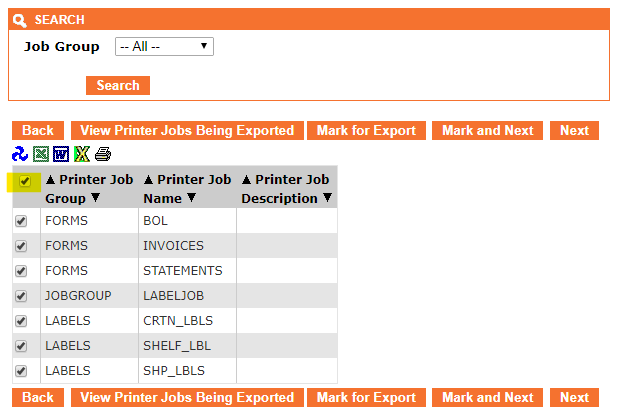The image size is (638, 420).
Task: Click the blue refresh swirl icon
Action: (19, 154)
